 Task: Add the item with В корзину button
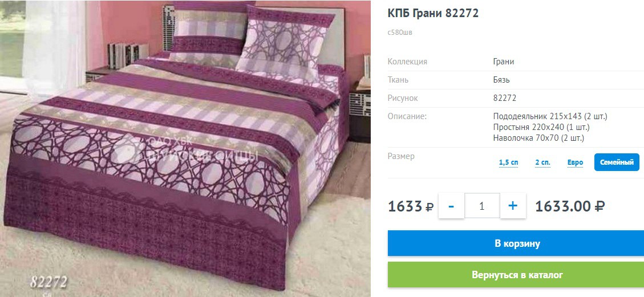pyautogui.click(x=516, y=243)
